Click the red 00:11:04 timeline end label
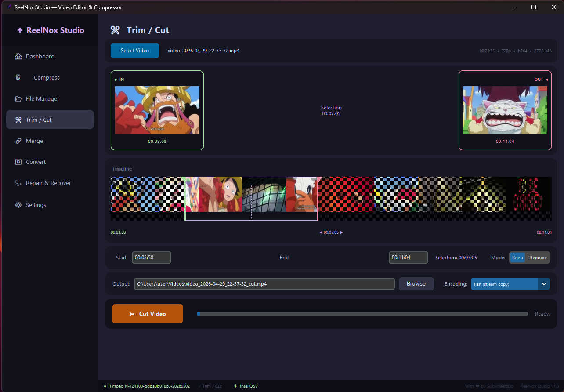The width and height of the screenshot is (564, 392). click(x=544, y=232)
